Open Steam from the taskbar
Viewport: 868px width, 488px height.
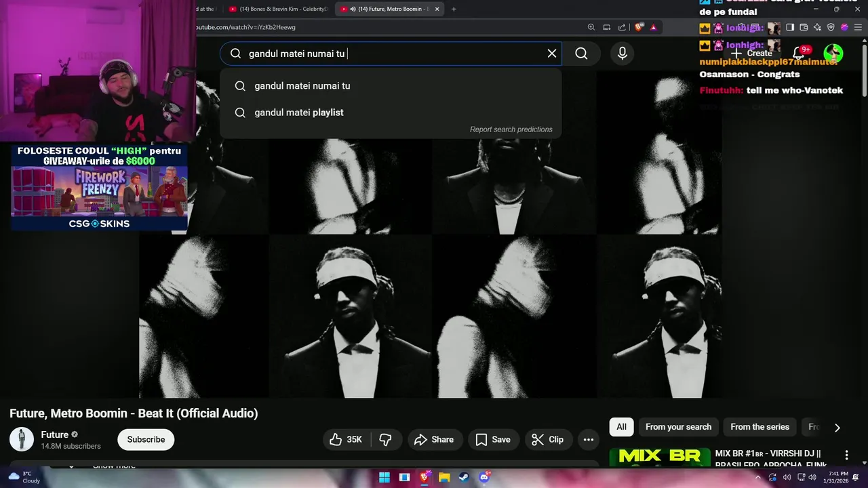(464, 477)
